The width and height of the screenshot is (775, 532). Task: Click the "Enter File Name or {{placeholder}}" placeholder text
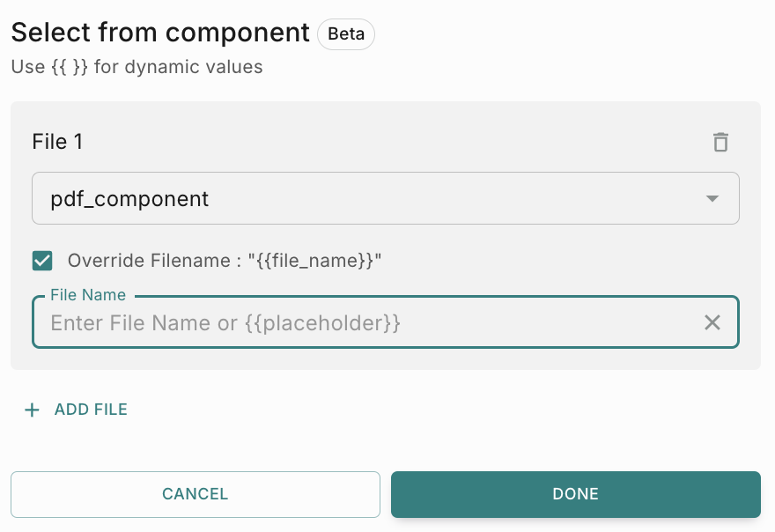tap(225, 323)
